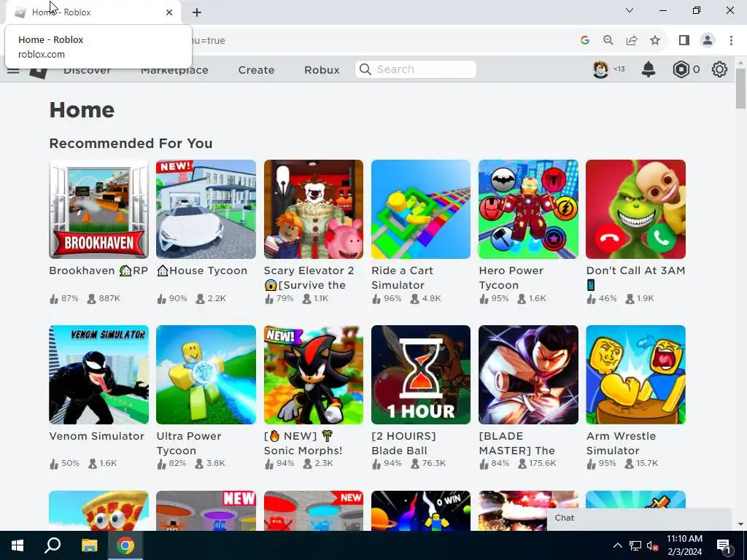Screen dimensions: 747x560
Task: Click the page vertical scrollbar thumb
Action: [740, 88]
